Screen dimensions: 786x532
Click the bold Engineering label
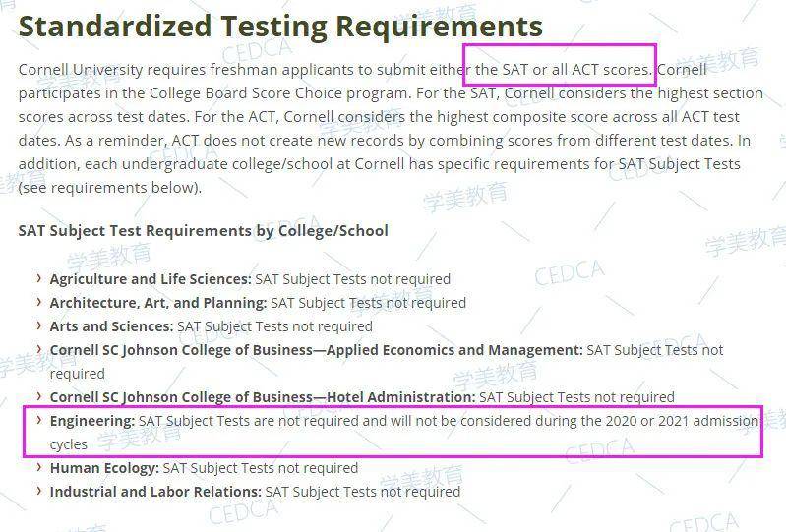92,421
